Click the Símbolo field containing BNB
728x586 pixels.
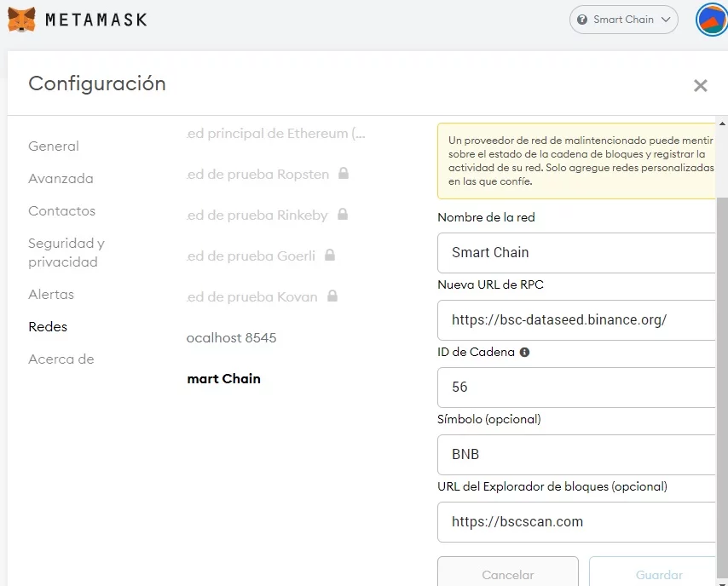576,455
